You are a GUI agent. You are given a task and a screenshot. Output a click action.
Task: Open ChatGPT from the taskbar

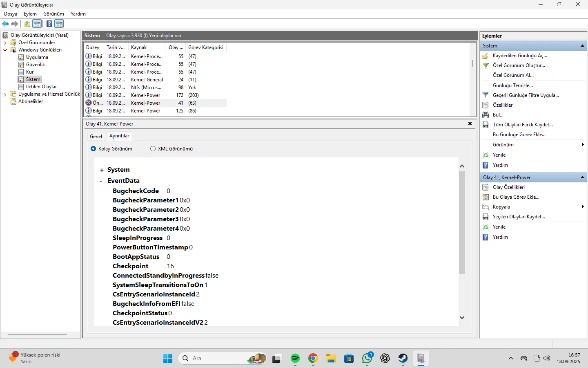coord(385,359)
